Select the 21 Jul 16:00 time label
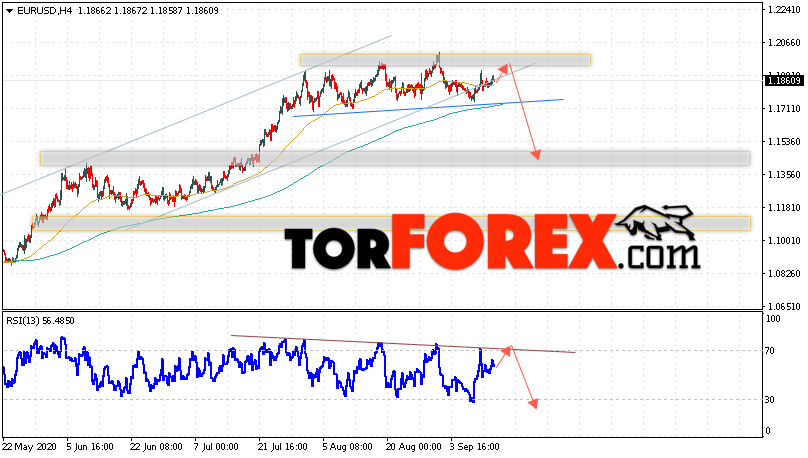The height and width of the screenshot is (458, 808). tap(282, 447)
